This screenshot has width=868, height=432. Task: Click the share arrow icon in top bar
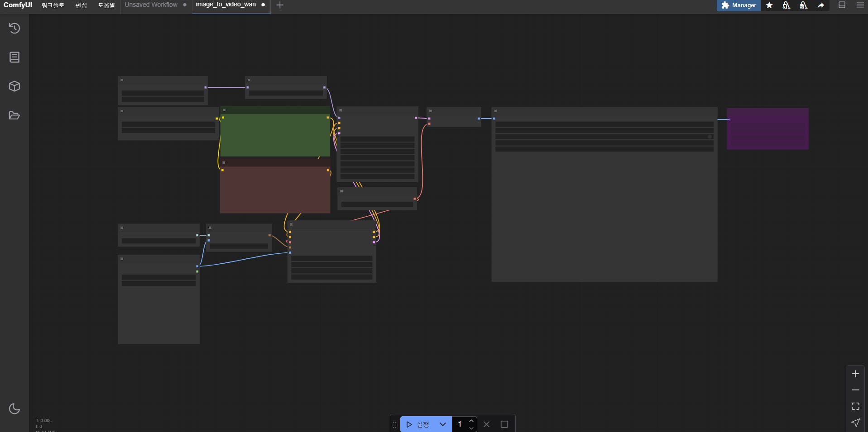pyautogui.click(x=821, y=5)
